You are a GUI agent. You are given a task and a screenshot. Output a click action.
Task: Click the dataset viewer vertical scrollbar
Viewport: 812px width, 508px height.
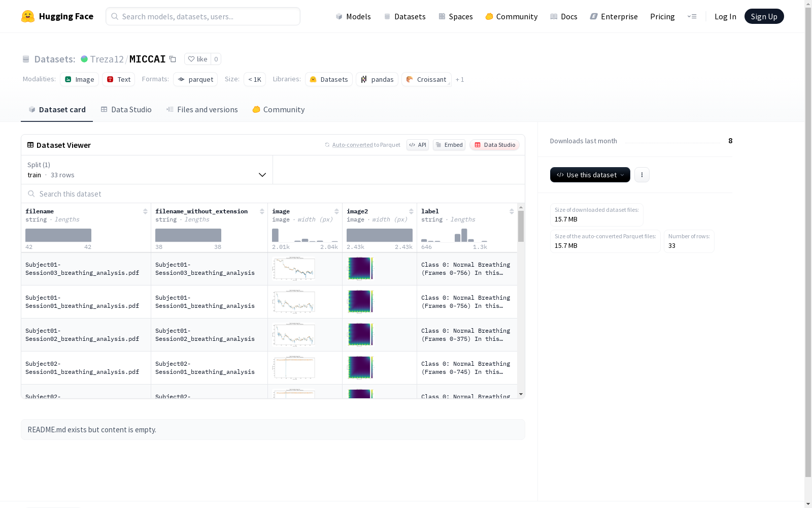coord(521,227)
